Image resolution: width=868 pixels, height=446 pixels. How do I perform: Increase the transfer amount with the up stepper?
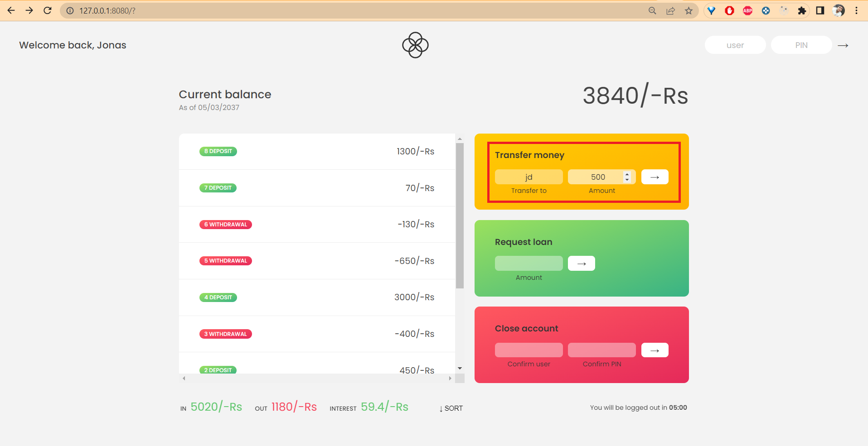click(x=627, y=174)
